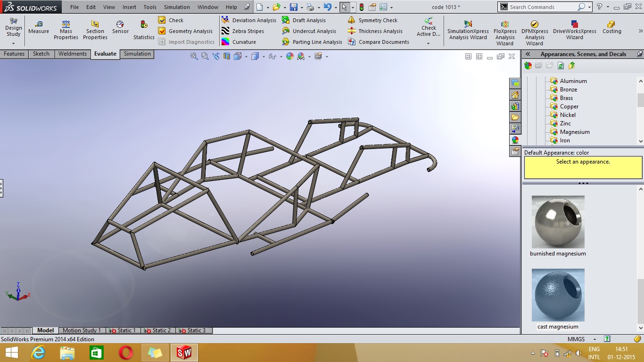This screenshot has height=362, width=644.
Task: Toggle the Geometry Analysis checkbox
Action: click(x=162, y=31)
